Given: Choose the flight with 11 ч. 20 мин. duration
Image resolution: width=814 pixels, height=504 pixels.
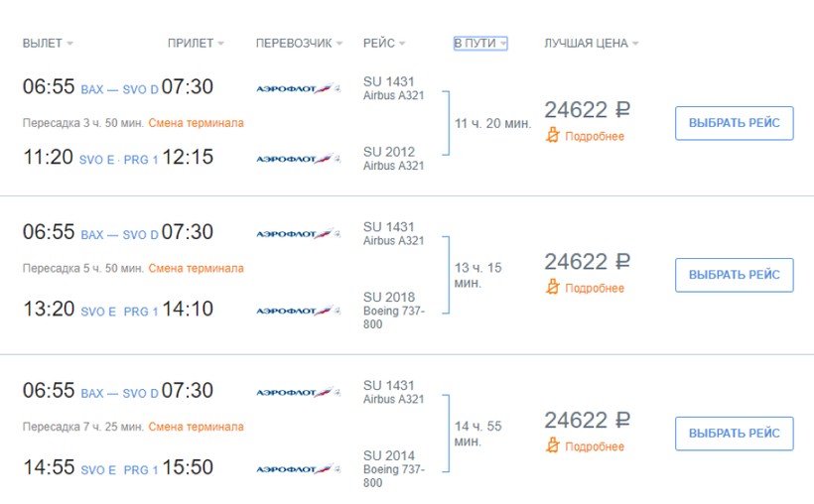Looking at the screenshot, I should click(734, 123).
